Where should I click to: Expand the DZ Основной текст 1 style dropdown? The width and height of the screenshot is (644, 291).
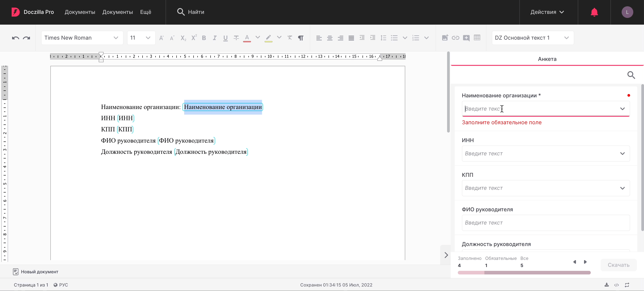[533, 38]
